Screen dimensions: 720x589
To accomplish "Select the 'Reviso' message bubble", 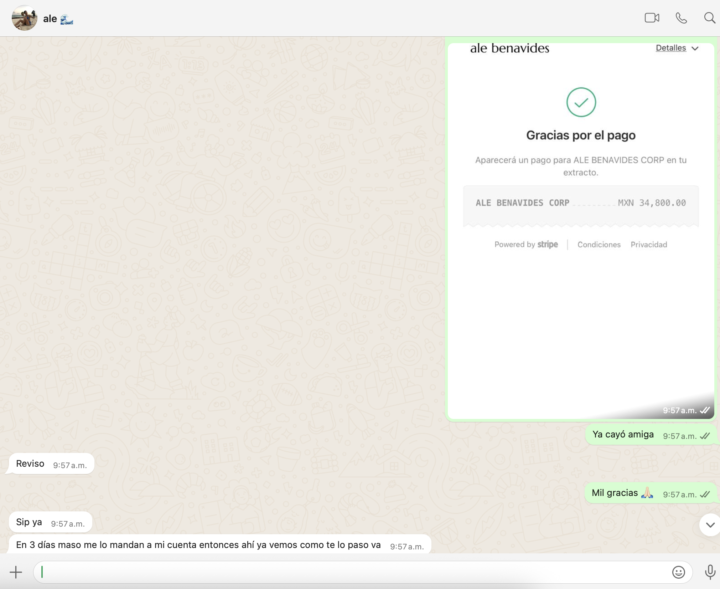I will (x=51, y=464).
